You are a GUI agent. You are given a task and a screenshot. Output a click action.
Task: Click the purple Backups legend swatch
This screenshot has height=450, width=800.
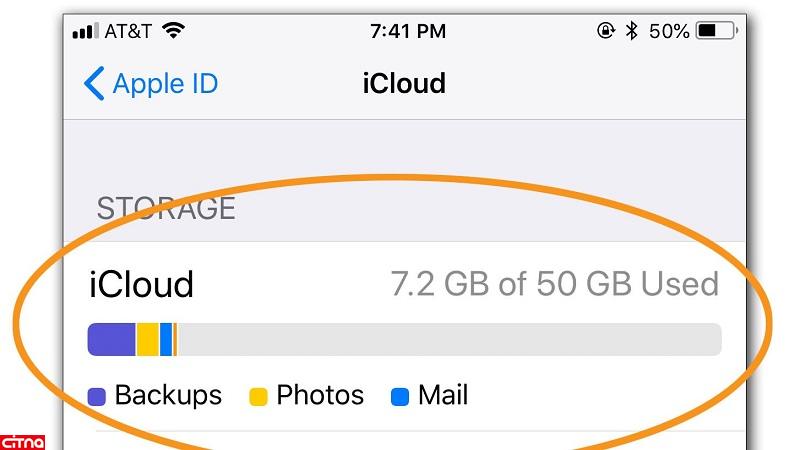click(x=97, y=396)
